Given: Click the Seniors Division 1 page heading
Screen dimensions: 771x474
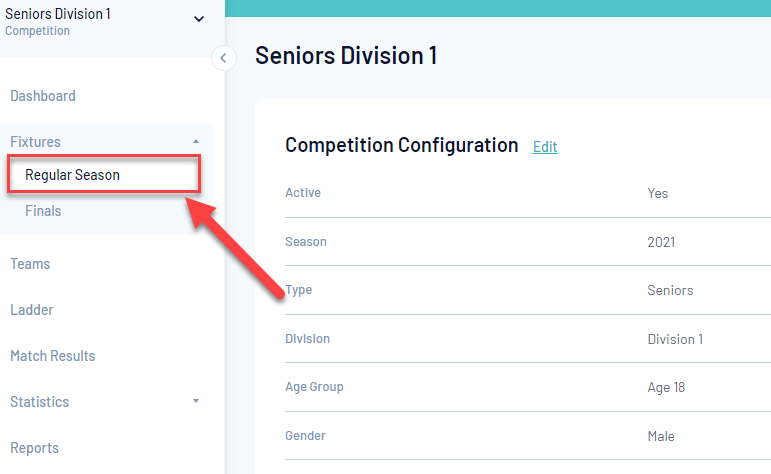Looking at the screenshot, I should 346,55.
